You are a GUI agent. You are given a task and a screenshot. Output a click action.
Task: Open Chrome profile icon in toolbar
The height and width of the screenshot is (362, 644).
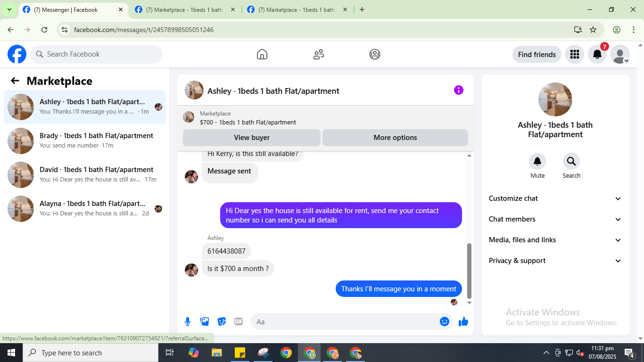coord(617,30)
